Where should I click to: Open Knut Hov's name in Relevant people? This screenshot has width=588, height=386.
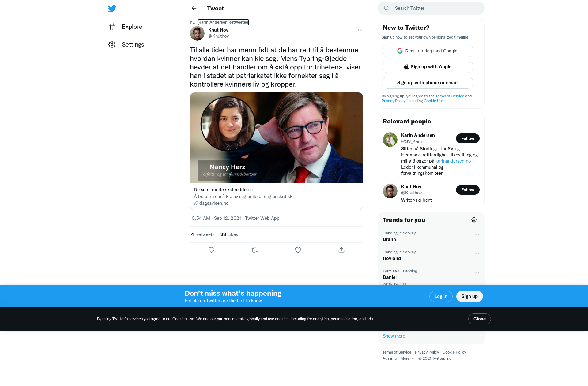(x=411, y=187)
